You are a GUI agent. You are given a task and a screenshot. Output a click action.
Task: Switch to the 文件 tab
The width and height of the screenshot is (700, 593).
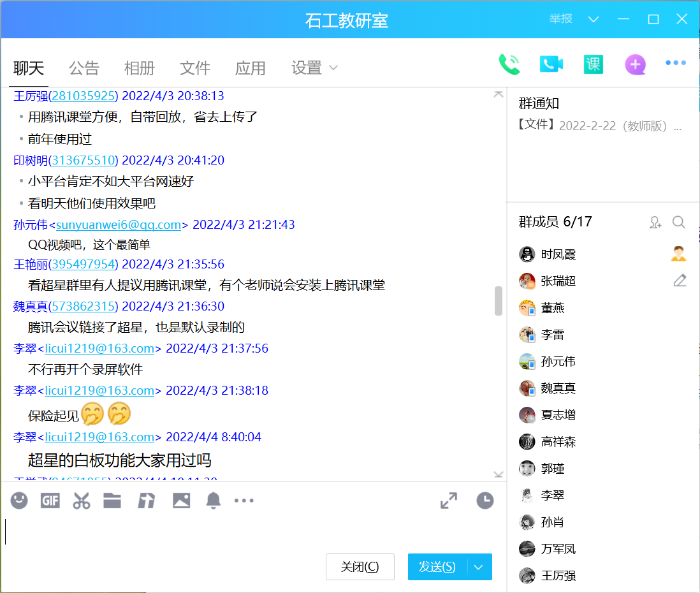tap(195, 68)
